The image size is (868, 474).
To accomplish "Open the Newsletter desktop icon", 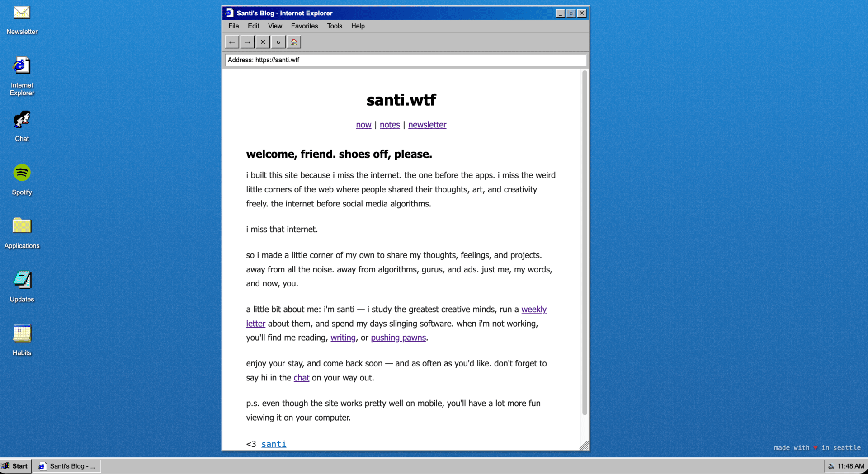I will tap(22, 20).
